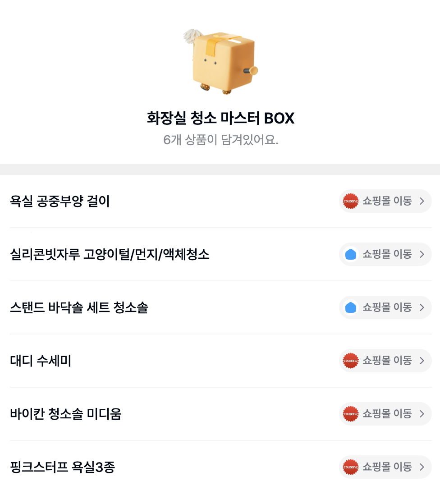Open 실리콘빗자루 고양이털/먼지/액체청소 product
This screenshot has height=504, width=440.
[x=110, y=255]
